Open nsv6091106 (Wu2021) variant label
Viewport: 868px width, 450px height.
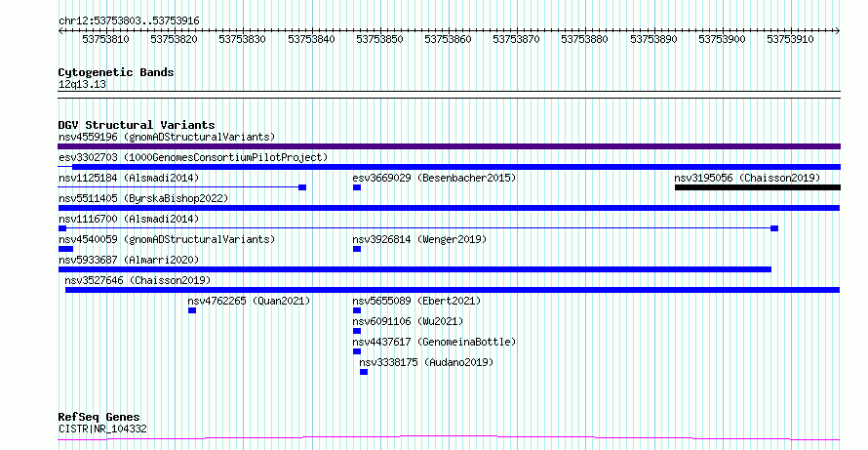[x=408, y=321]
